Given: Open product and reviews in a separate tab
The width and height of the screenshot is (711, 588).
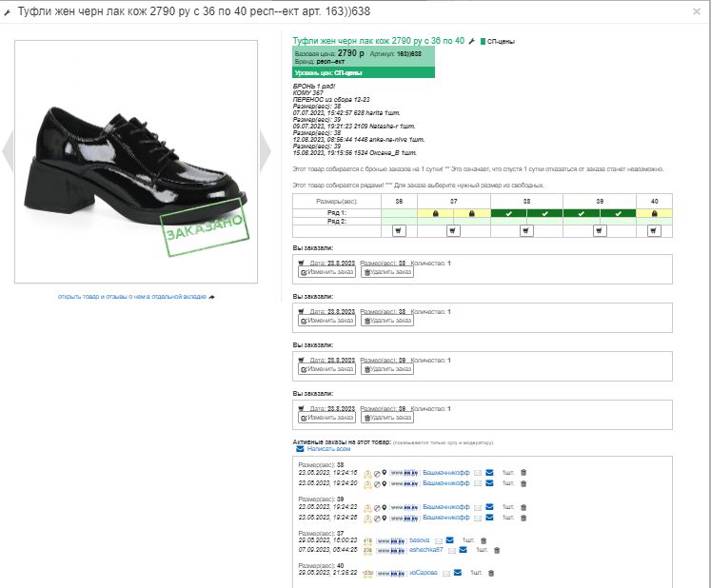Looking at the screenshot, I should tap(136, 297).
